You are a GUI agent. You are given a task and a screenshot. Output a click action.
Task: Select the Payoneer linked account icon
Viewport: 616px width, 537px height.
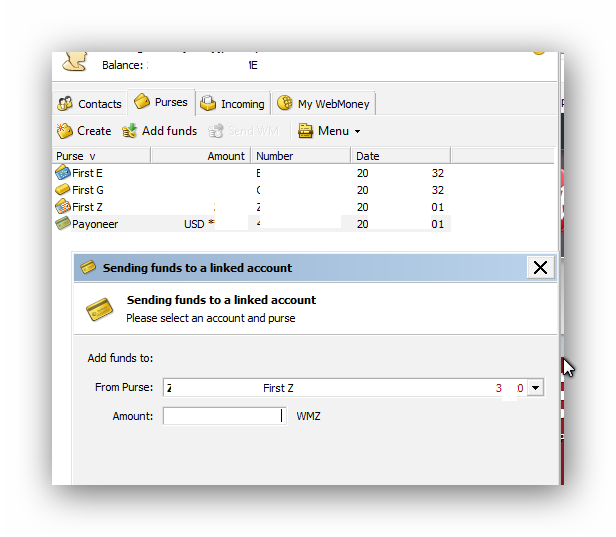coord(63,224)
